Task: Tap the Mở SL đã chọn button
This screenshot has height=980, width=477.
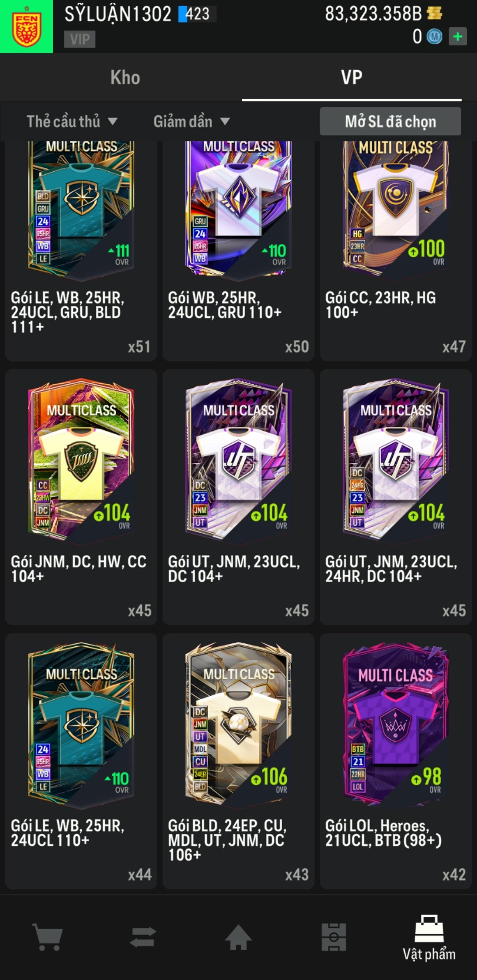Action: (390, 121)
